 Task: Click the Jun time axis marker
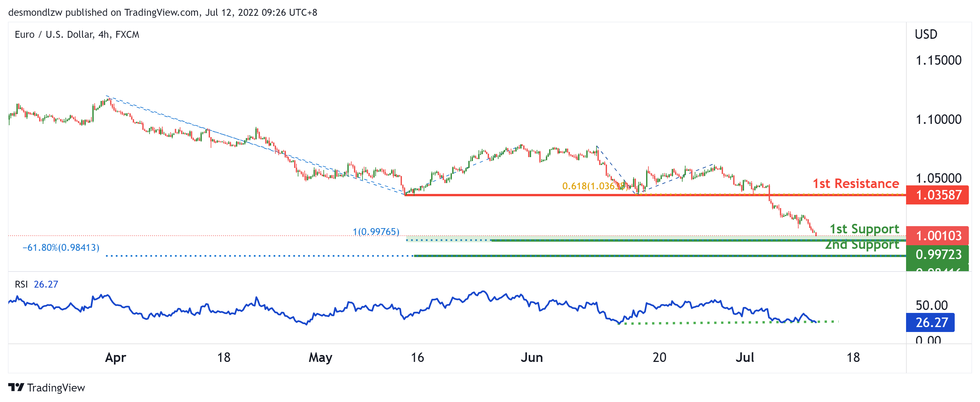[x=531, y=357]
